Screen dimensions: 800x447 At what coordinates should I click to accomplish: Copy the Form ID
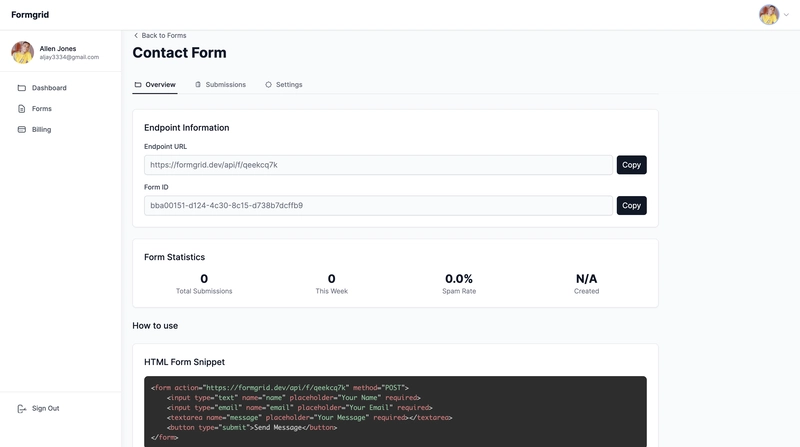(631, 206)
